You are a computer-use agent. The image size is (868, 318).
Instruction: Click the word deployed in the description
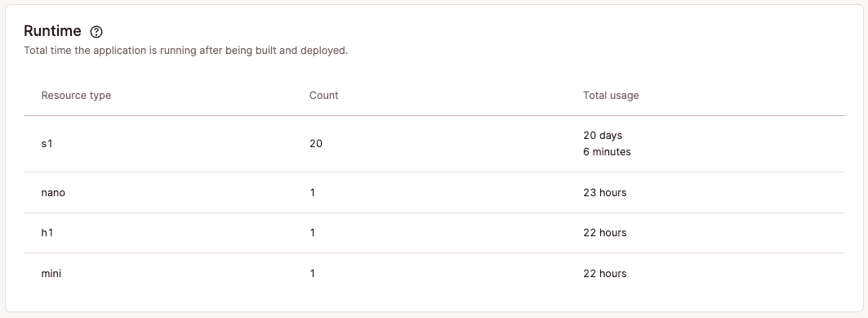(x=324, y=51)
